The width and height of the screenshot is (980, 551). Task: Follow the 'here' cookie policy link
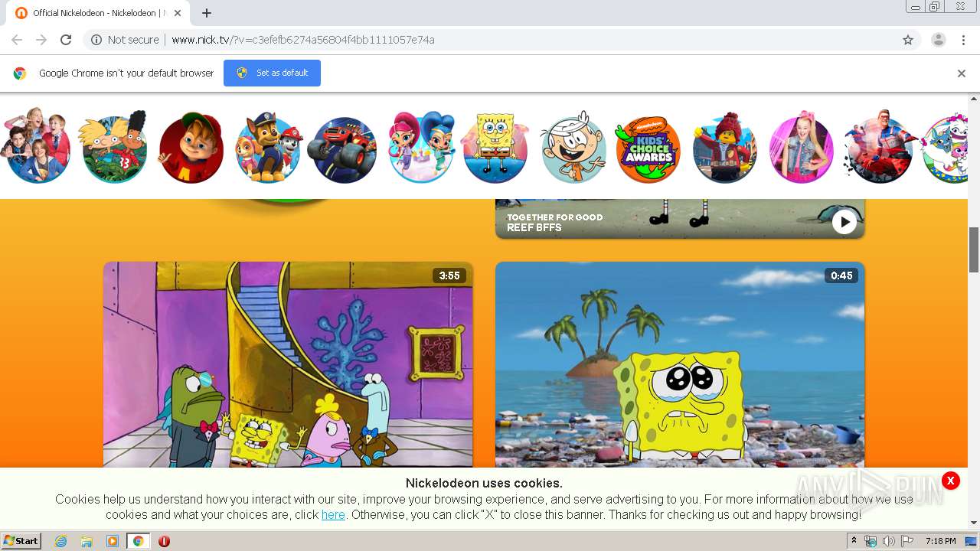[333, 515]
